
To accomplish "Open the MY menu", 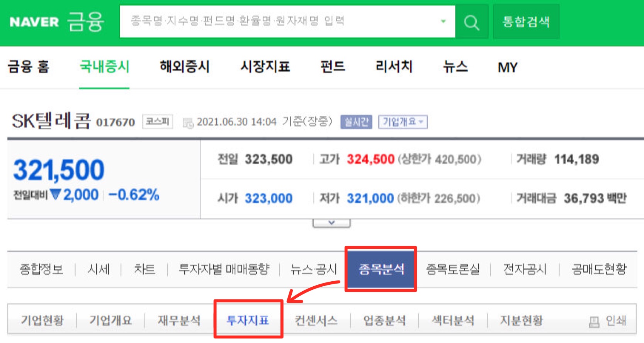I will click(507, 68).
